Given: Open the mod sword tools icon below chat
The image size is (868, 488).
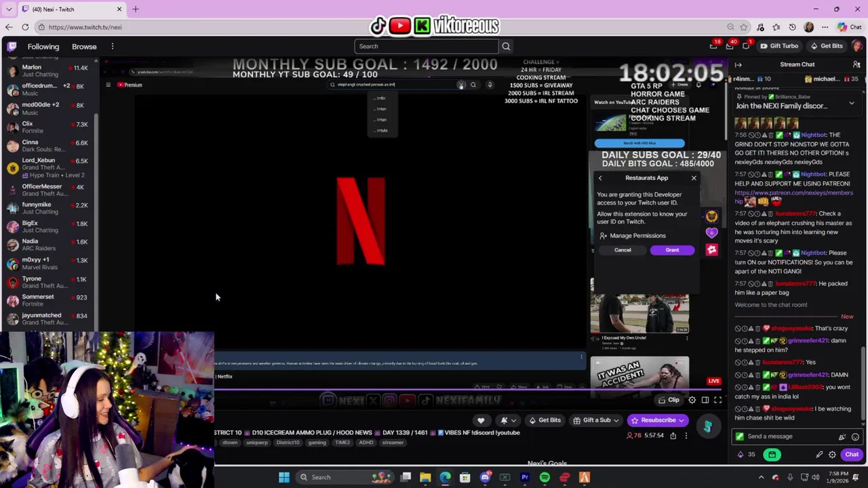Looking at the screenshot, I should pyautogui.click(x=819, y=455).
